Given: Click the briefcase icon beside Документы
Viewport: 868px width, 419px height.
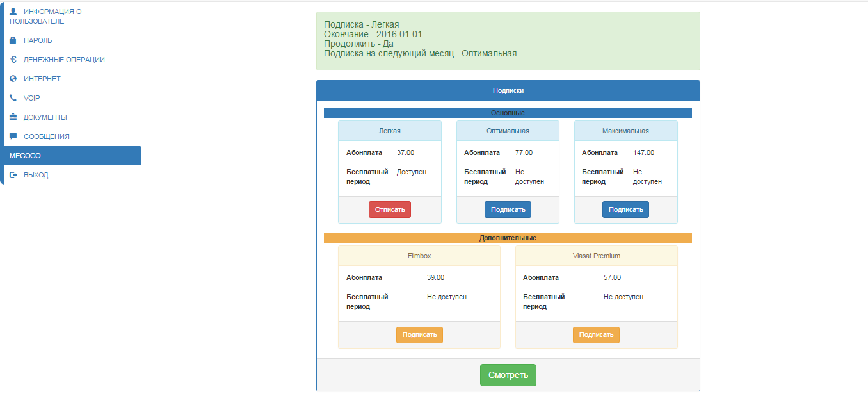Looking at the screenshot, I should [13, 117].
